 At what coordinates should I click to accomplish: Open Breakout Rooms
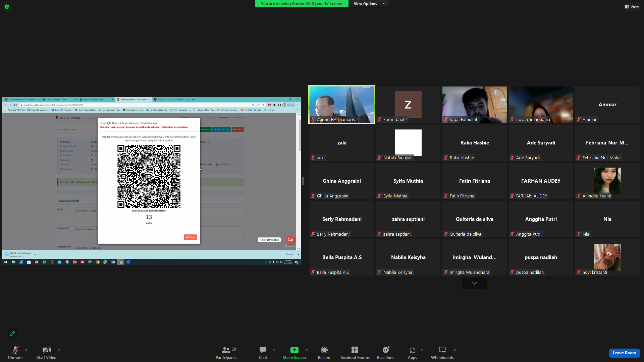[x=355, y=353]
